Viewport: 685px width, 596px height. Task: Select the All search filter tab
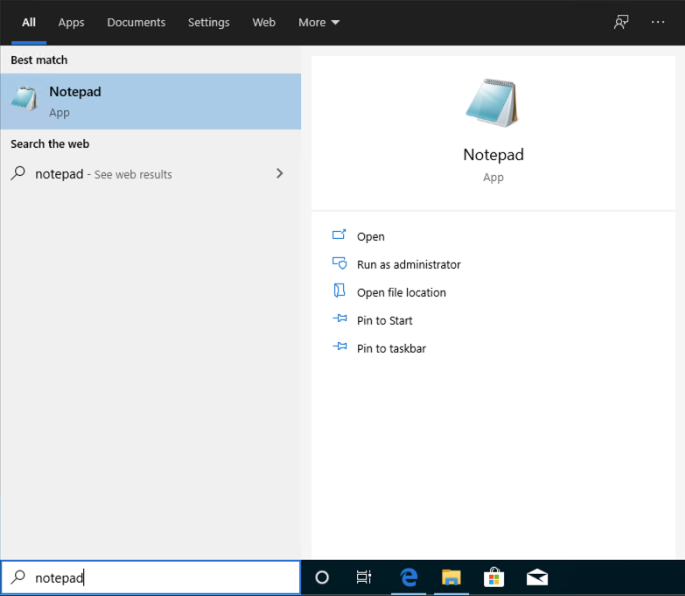(29, 22)
